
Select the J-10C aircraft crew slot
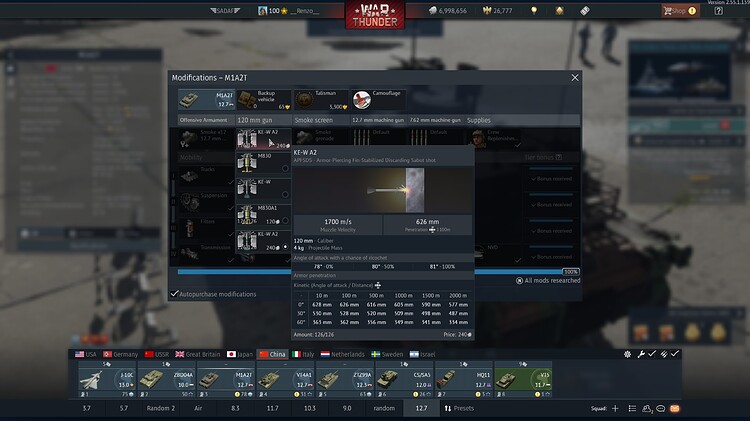tap(107, 380)
